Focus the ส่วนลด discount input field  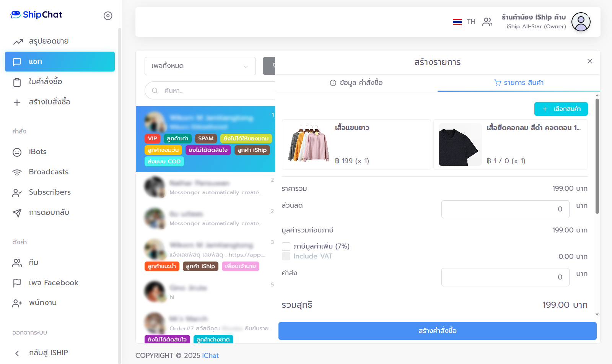tap(505, 209)
